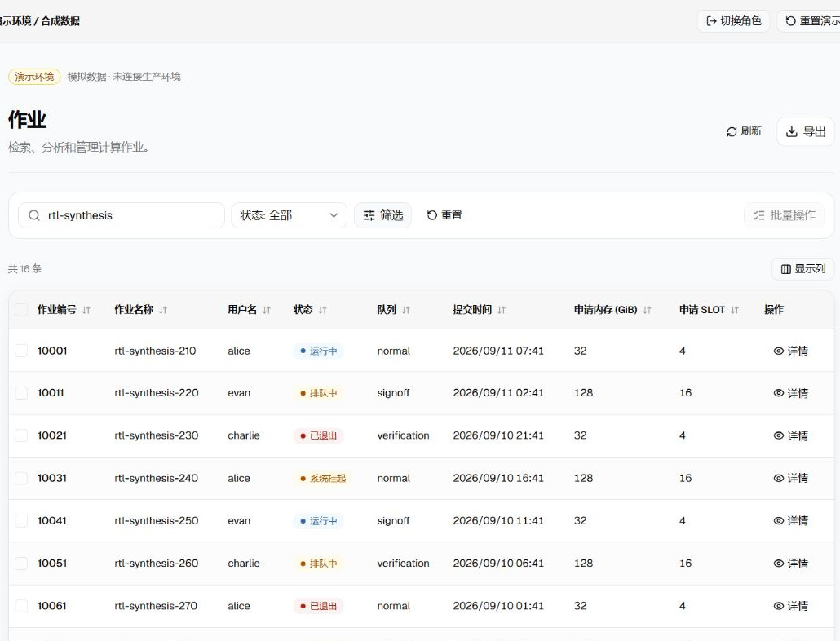
Task: Click the 排队中 badge for job 10051
Action: coord(318,564)
